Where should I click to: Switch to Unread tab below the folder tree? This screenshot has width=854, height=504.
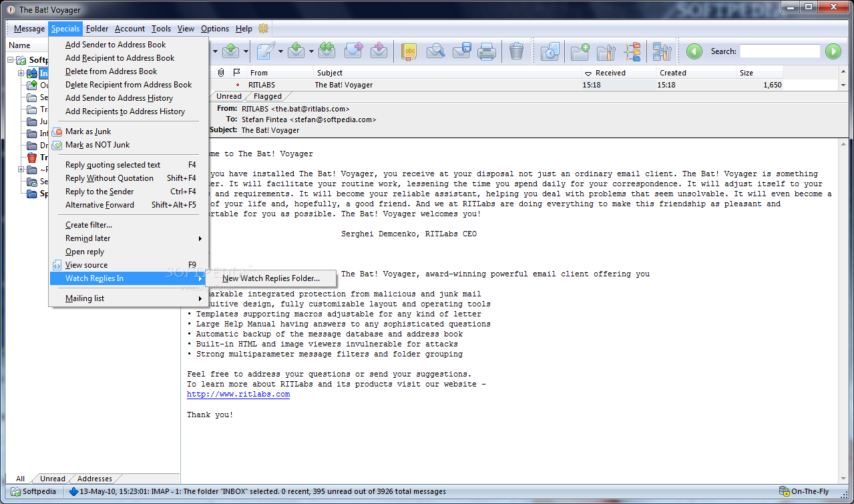53,479
